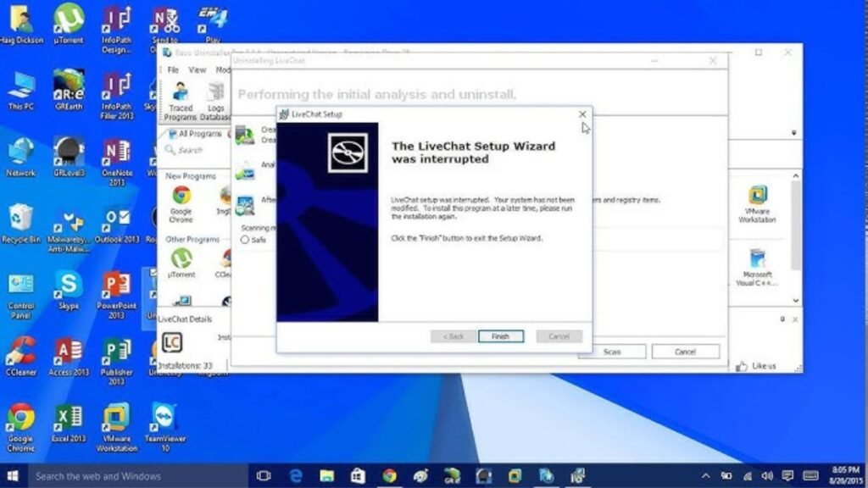The image size is (868, 488).
Task: Open OneNote 2013 desktop shortcut
Action: (117, 162)
